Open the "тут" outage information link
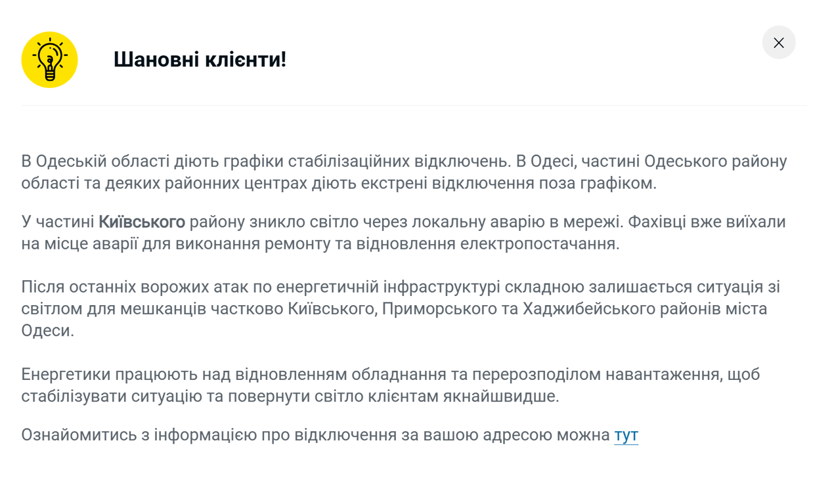 tap(626, 435)
